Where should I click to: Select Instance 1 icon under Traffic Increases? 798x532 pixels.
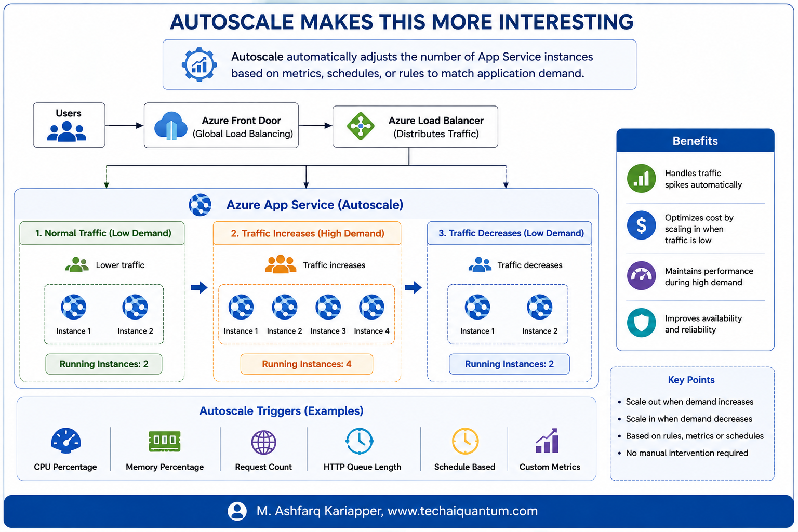(x=241, y=307)
